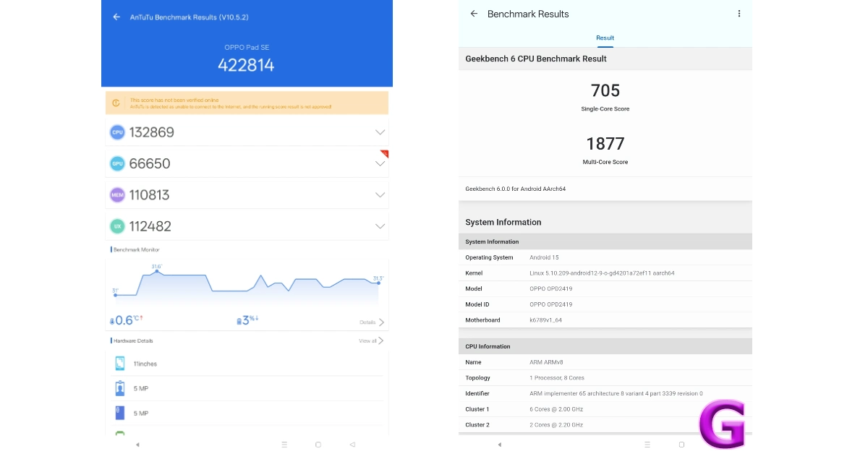
Task: Tap the back arrow beside Benchmark Results
Action: tap(474, 14)
